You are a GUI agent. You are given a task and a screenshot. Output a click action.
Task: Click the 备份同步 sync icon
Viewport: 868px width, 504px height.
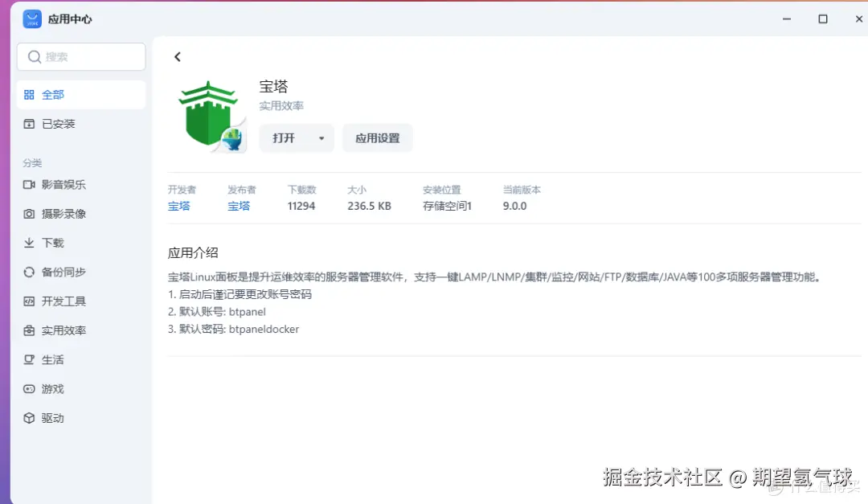(x=30, y=272)
